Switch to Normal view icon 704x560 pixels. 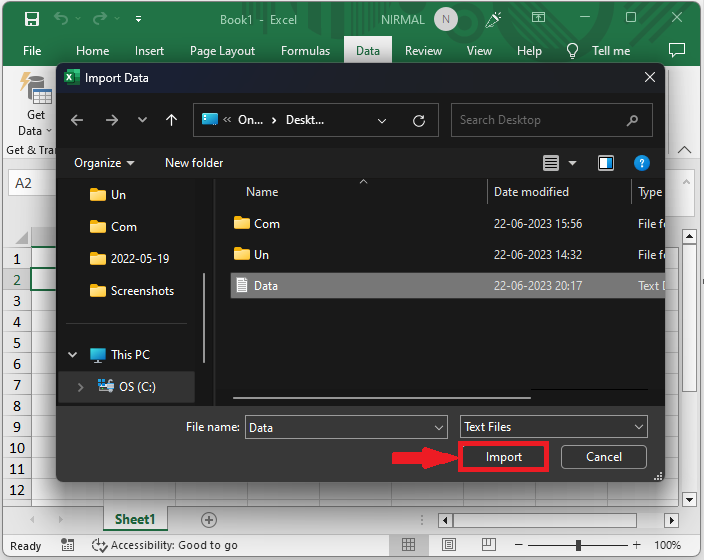click(408, 545)
